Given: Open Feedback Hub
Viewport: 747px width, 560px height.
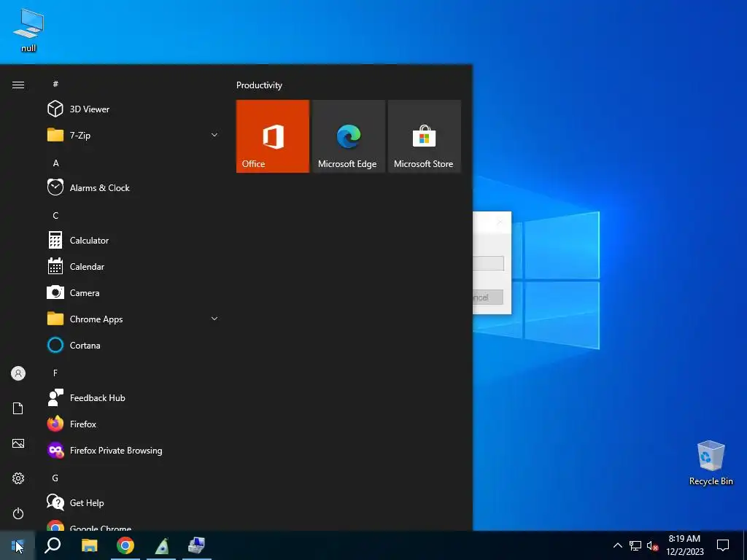Looking at the screenshot, I should [133, 397].
